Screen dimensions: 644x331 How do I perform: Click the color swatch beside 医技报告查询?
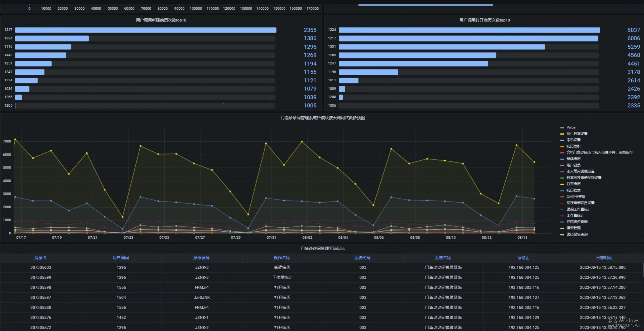pos(562,235)
